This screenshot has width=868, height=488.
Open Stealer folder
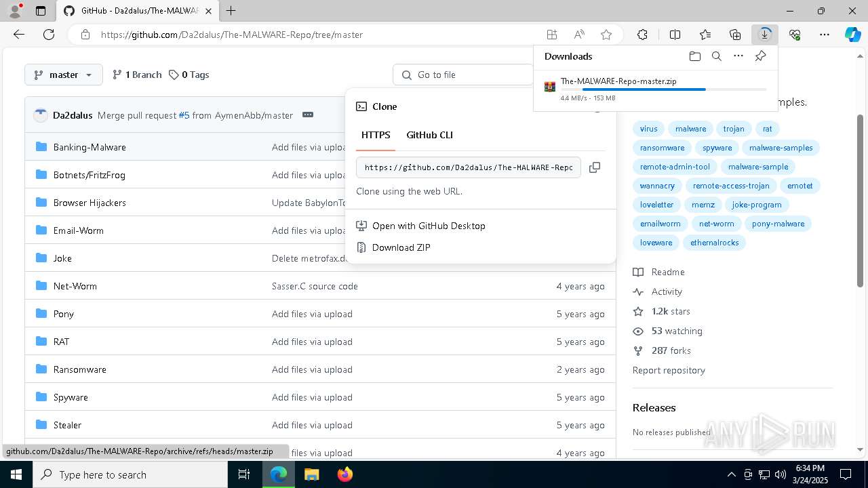click(x=67, y=425)
